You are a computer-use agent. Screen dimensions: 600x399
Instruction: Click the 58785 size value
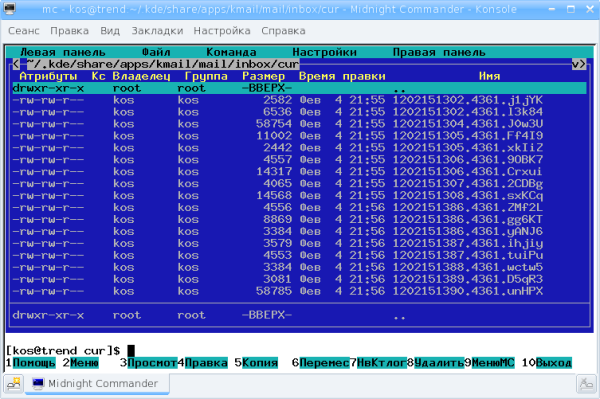[274, 291]
